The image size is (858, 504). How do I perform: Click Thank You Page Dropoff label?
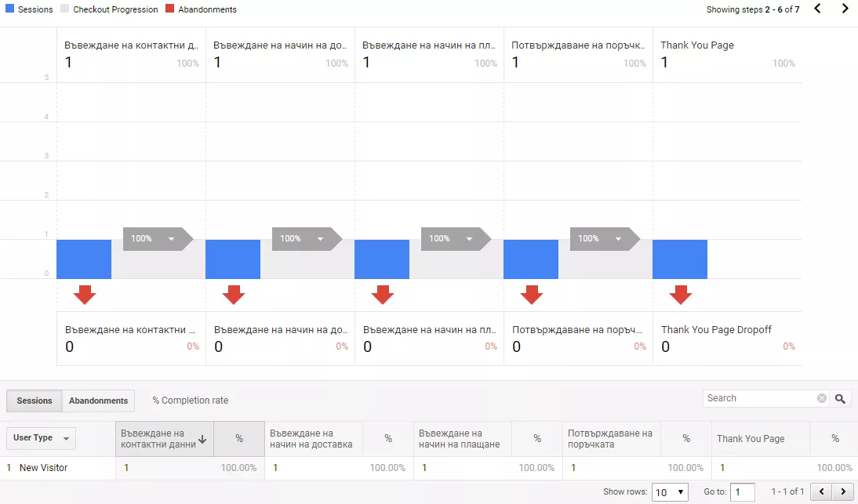pos(716,330)
